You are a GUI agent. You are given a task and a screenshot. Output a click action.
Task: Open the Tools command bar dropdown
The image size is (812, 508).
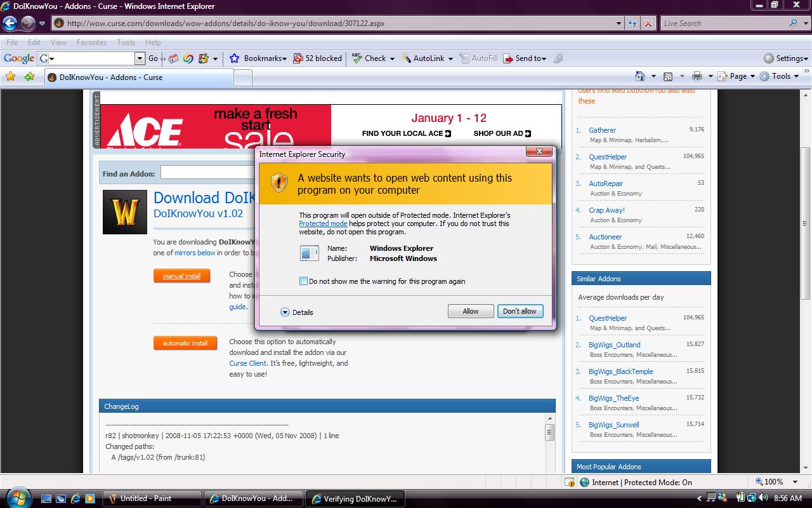(x=779, y=76)
